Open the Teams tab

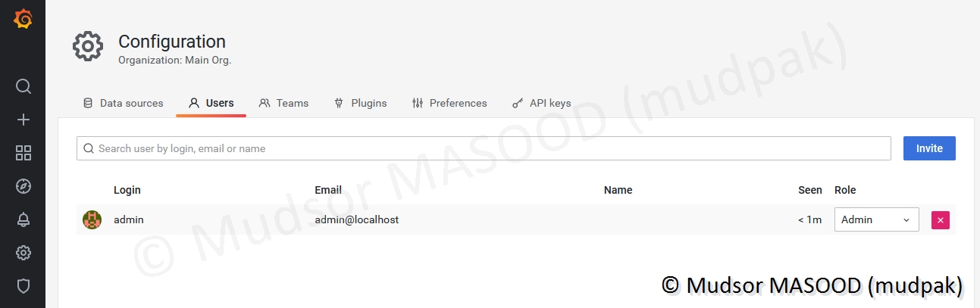(x=284, y=103)
